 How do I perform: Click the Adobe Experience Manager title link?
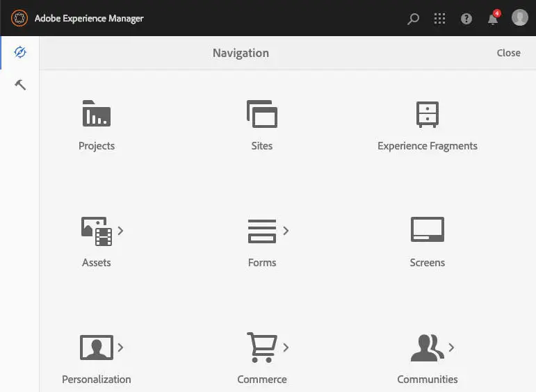tap(89, 19)
